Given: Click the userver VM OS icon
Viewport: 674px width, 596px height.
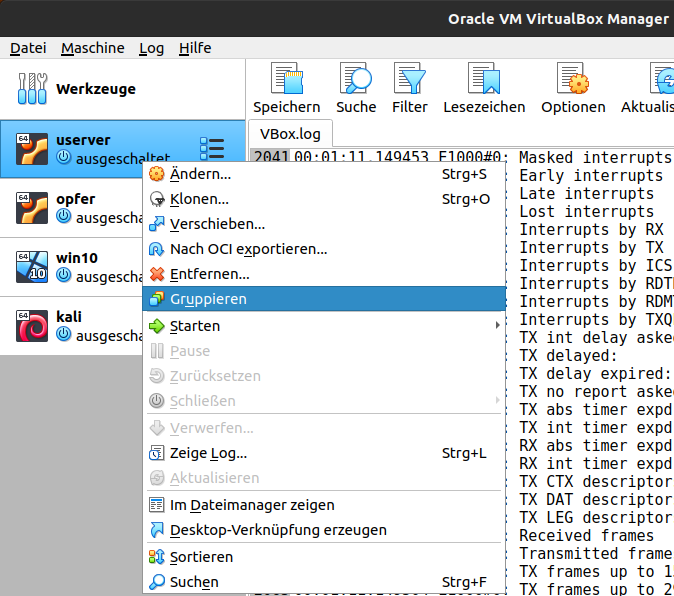Looking at the screenshot, I should (x=32, y=149).
